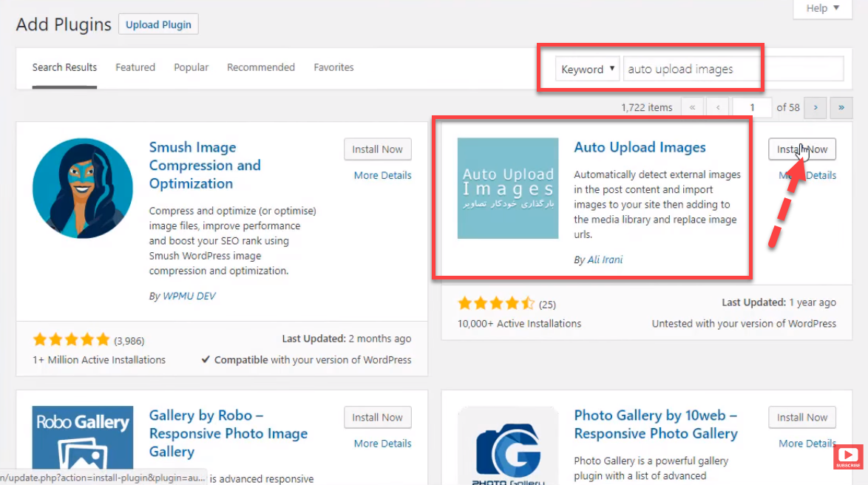Open the Keyword search type dropdown
The width and height of the screenshot is (868, 485).
[587, 69]
